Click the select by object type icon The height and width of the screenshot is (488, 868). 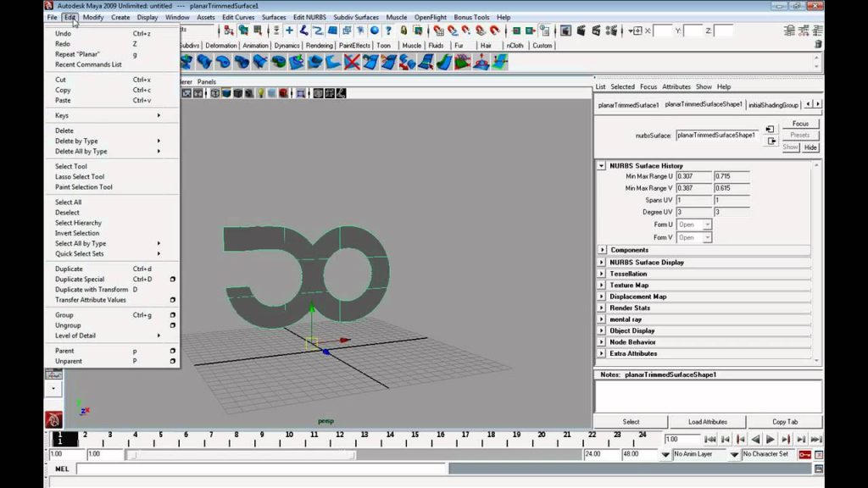click(243, 30)
